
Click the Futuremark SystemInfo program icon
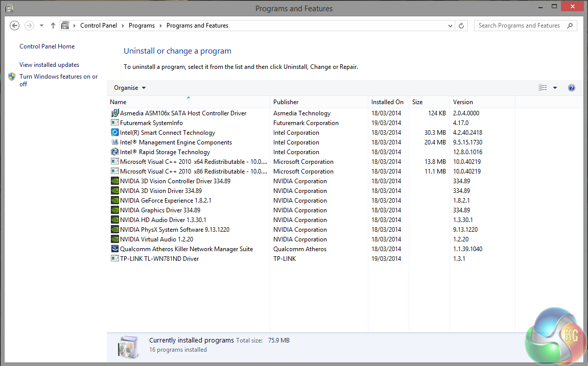point(115,123)
